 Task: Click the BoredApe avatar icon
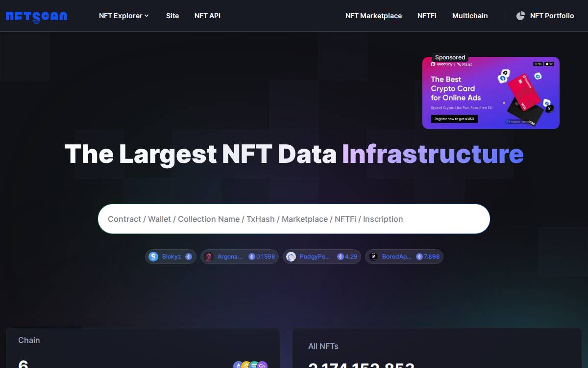(373, 257)
